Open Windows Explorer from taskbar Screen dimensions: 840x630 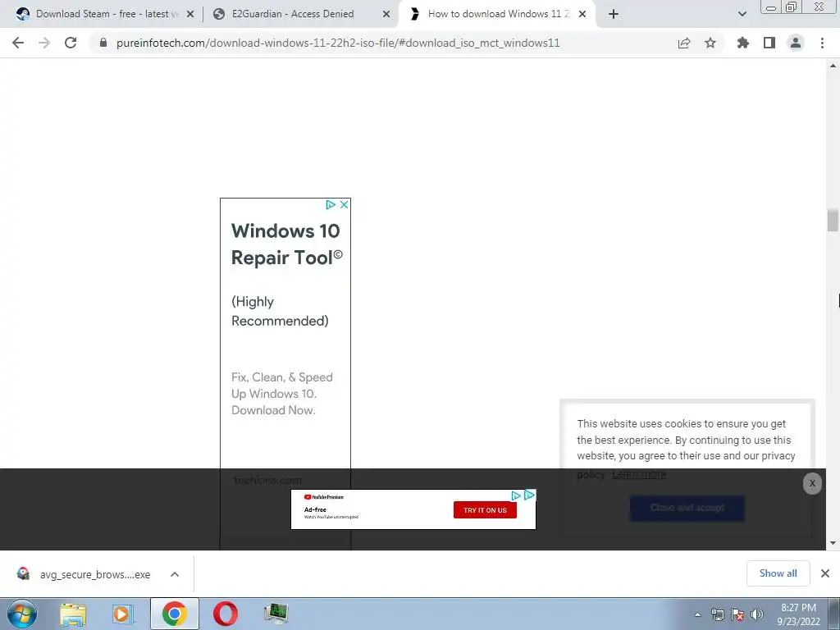pos(73,614)
